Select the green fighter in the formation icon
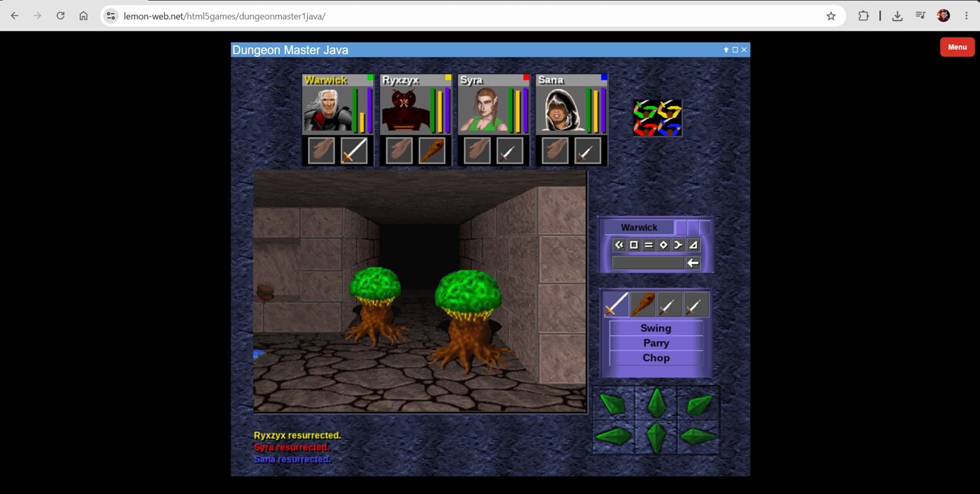The height and width of the screenshot is (494, 980). point(645,109)
